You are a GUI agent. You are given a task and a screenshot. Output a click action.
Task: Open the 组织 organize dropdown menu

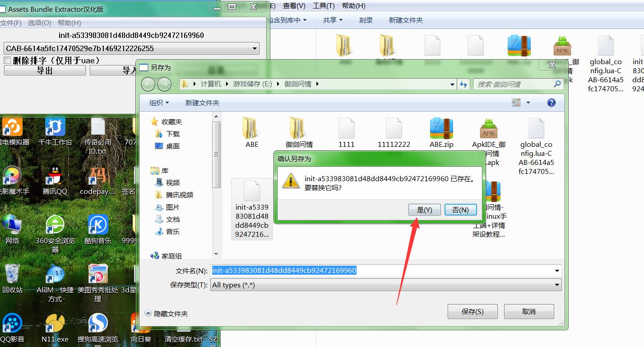pos(159,103)
